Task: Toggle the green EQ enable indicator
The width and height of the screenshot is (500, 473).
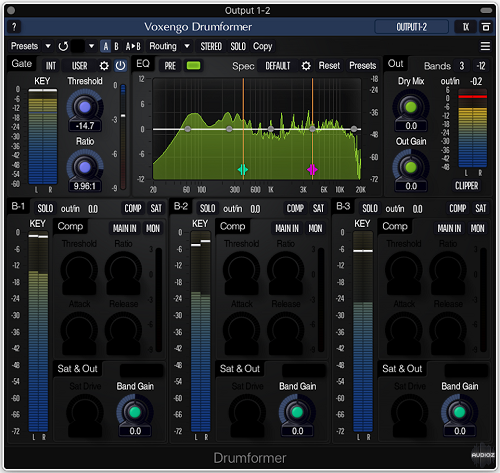Action: 193,66
